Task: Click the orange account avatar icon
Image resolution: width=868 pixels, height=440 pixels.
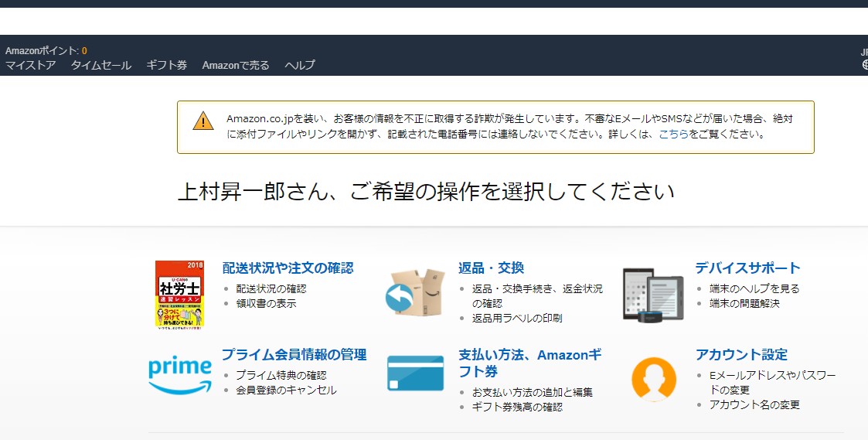Action: pos(654,379)
